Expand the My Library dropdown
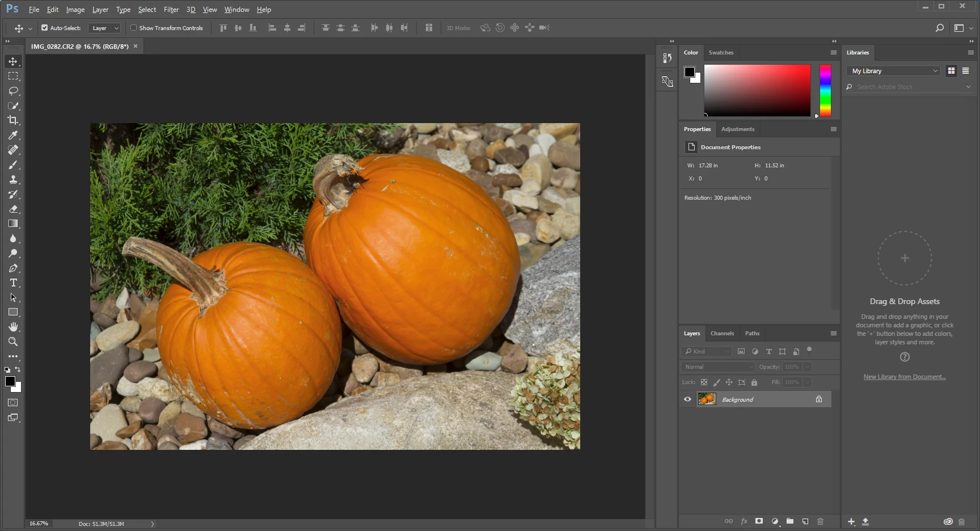This screenshot has width=980, height=531. [x=893, y=71]
